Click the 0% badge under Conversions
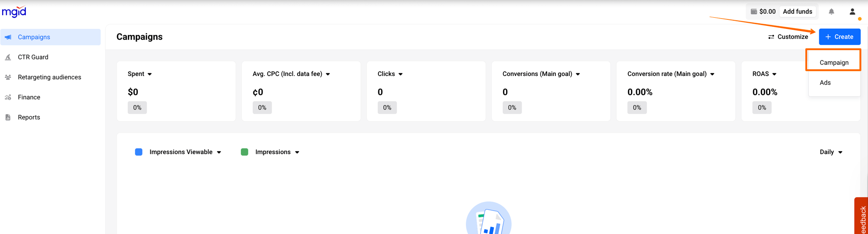Viewport: 868px width, 234px height. pos(512,108)
